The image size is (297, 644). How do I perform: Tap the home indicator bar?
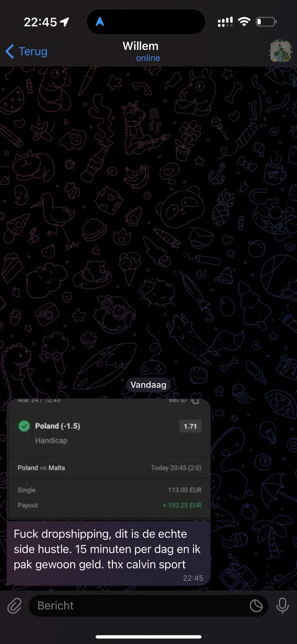point(148,637)
